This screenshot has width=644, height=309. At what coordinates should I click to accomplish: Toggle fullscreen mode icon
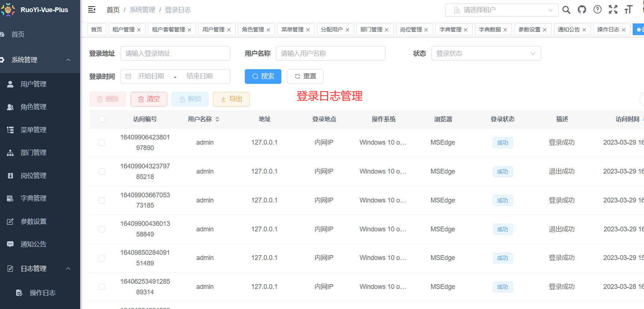click(613, 10)
